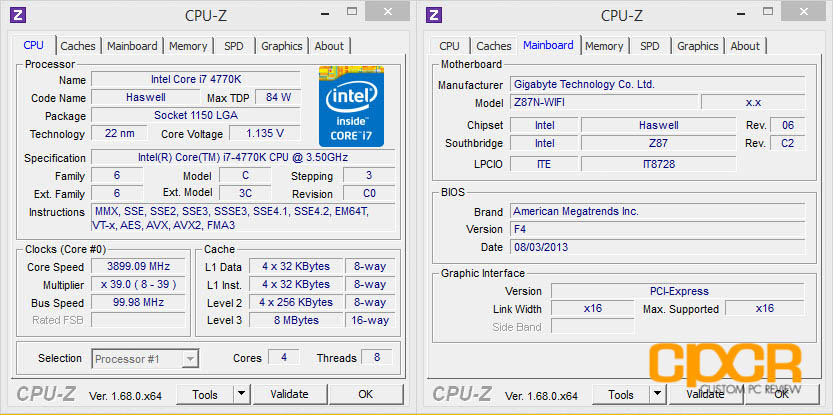This screenshot has width=833, height=415.
Task: Show About tab in right CPU-Z window
Action: [x=745, y=46]
